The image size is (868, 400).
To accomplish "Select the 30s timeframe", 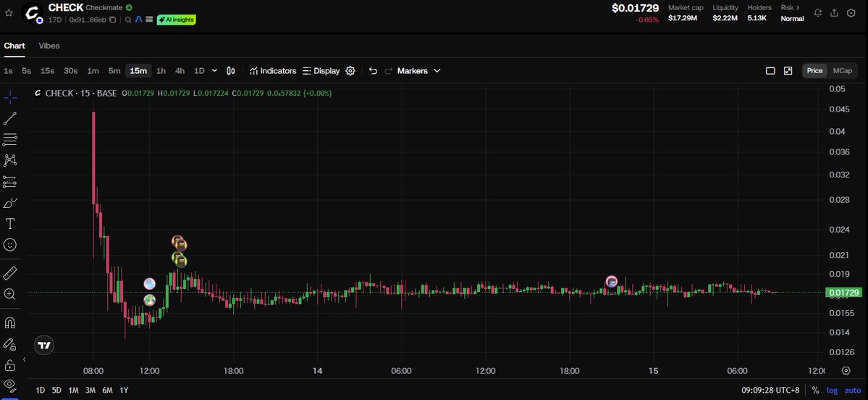I will click(x=70, y=71).
